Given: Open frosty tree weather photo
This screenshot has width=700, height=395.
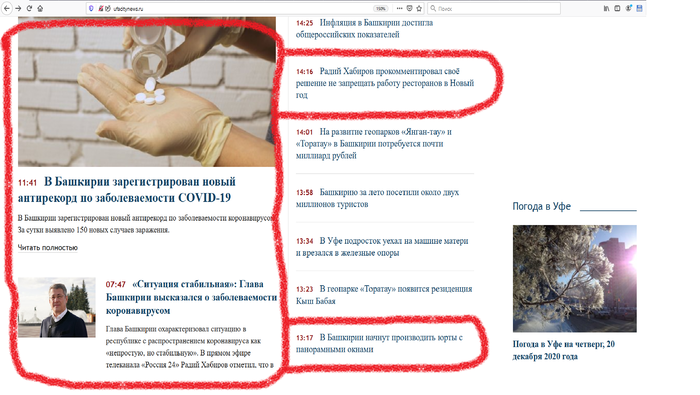Looking at the screenshot, I should [575, 279].
